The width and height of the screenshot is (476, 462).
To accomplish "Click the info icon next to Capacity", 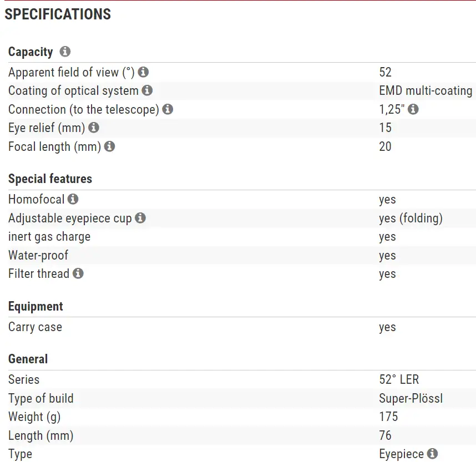I will pyautogui.click(x=65, y=52).
